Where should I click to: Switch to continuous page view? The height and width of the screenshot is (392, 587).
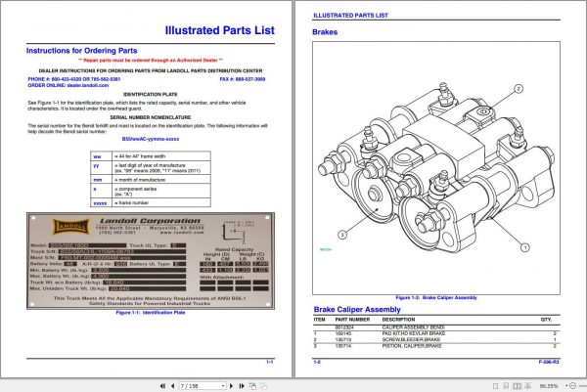506,386
